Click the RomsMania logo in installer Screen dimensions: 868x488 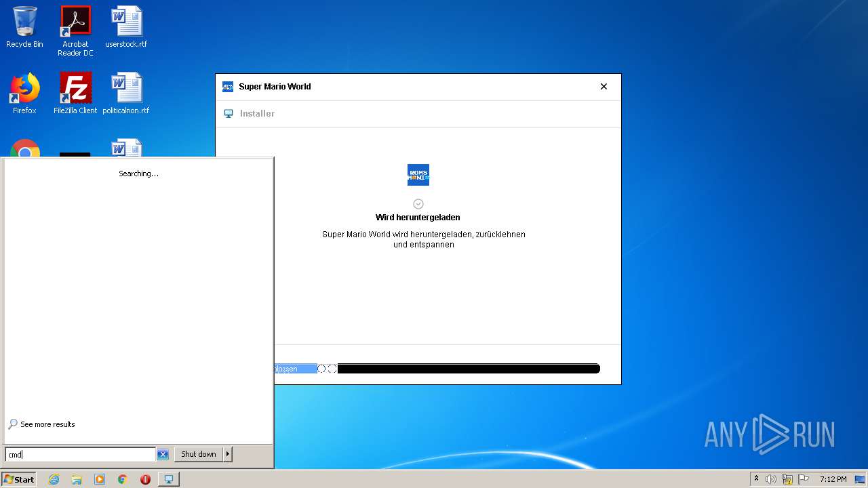tap(418, 175)
